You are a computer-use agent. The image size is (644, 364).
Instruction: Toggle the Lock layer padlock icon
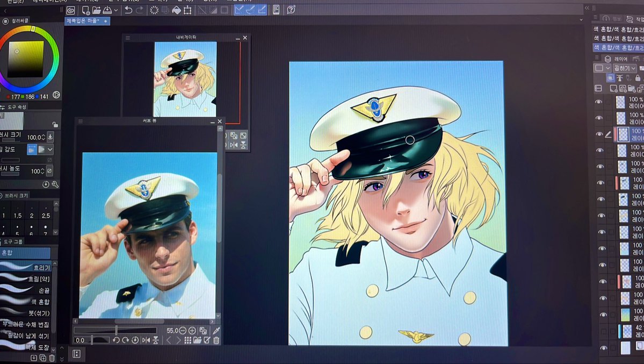(638, 78)
